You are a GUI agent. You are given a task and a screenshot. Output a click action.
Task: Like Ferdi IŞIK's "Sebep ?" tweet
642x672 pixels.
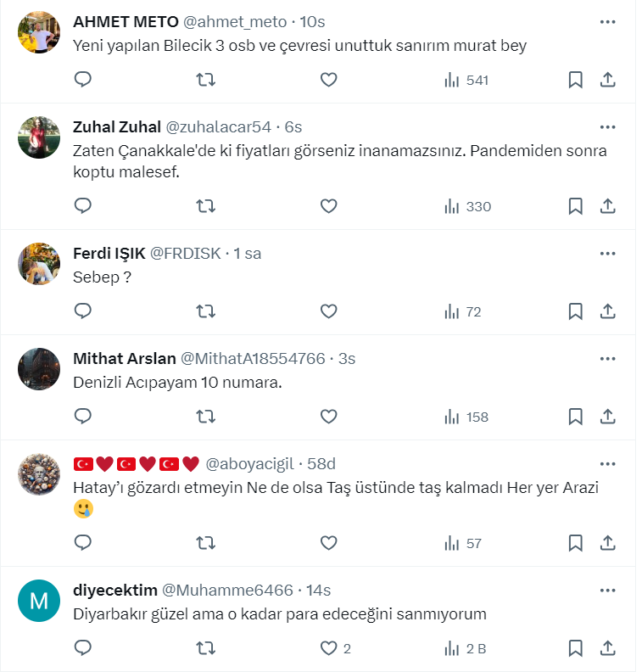point(328,311)
